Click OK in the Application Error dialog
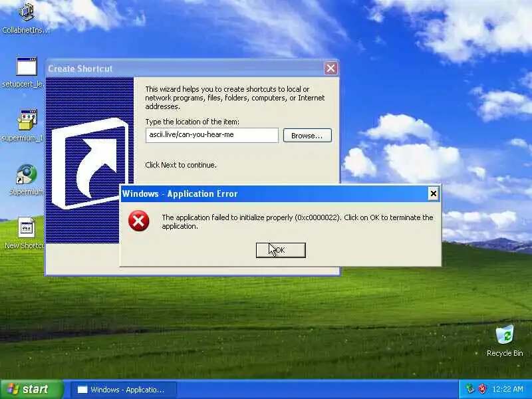Image resolution: width=532 pixels, height=399 pixels. pyautogui.click(x=281, y=251)
